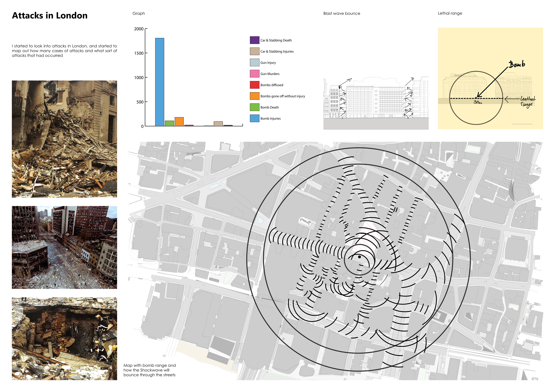Click the Blast wave bounce heading
Viewport: 555px width, 392px height.
pyautogui.click(x=342, y=14)
